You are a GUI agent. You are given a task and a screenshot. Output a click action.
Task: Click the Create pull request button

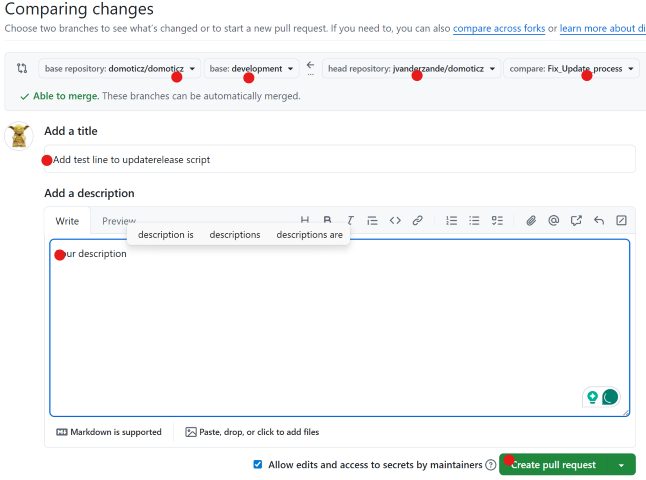[553, 465]
